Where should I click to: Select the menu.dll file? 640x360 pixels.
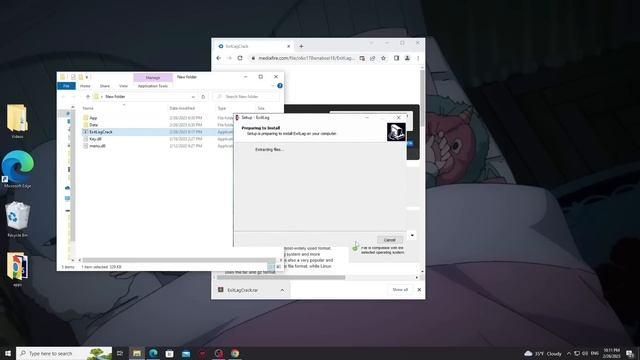tap(97, 146)
